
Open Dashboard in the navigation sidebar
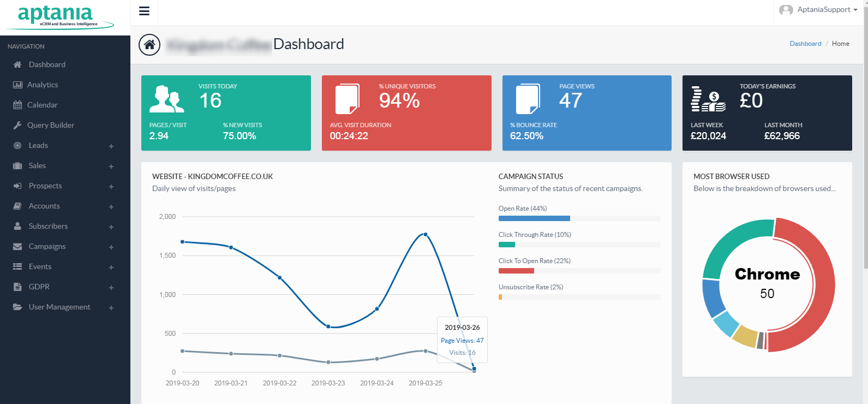47,64
